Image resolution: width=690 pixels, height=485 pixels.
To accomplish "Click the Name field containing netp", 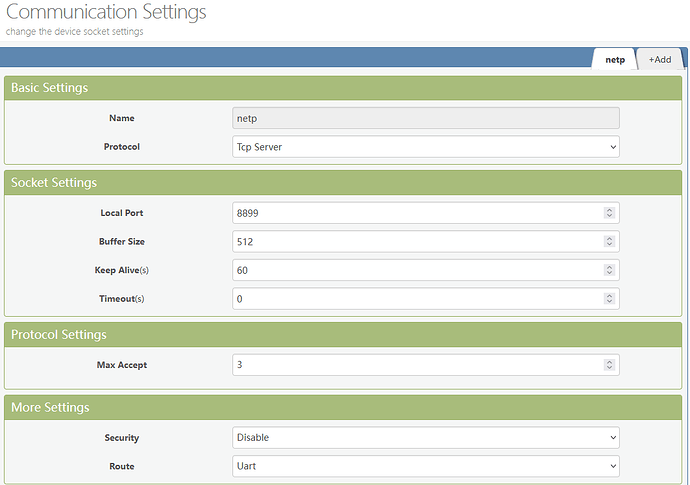I will (425, 118).
